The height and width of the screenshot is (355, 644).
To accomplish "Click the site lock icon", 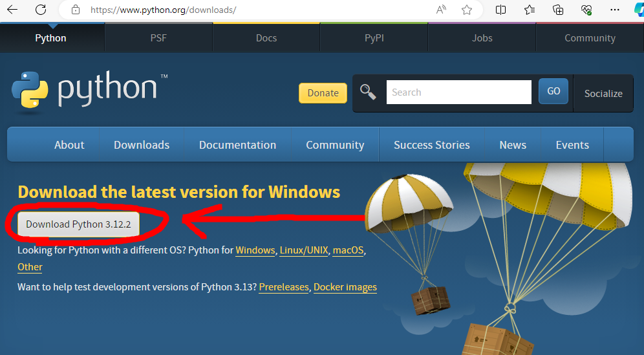I will point(75,10).
